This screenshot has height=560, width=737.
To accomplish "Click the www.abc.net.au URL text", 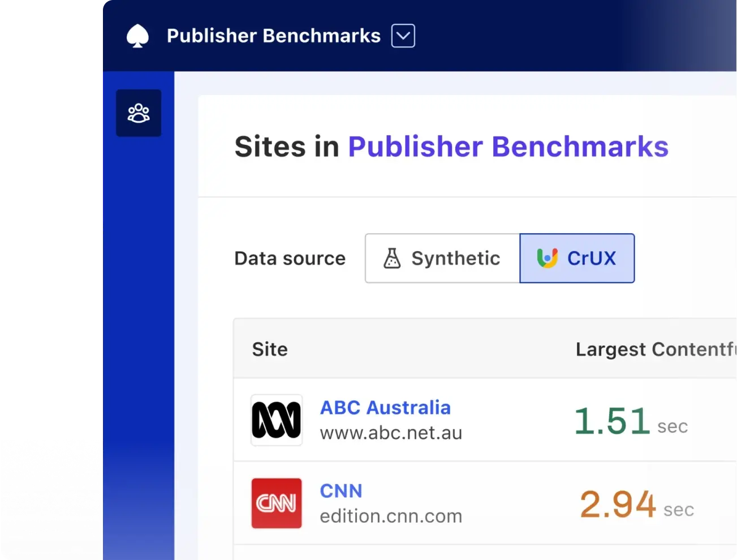I will click(x=391, y=433).
